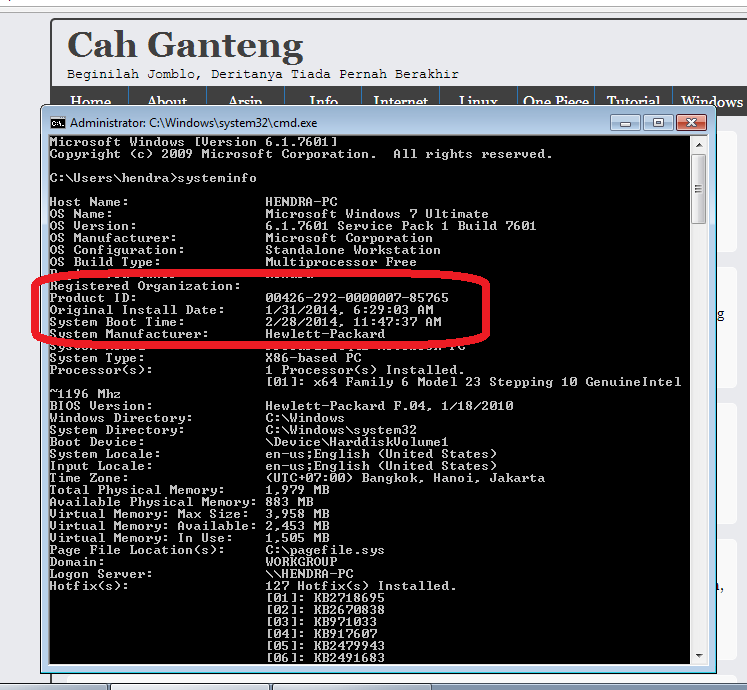747x690 pixels.
Task: Click the cmd.exe title bar icon
Action: 58,123
